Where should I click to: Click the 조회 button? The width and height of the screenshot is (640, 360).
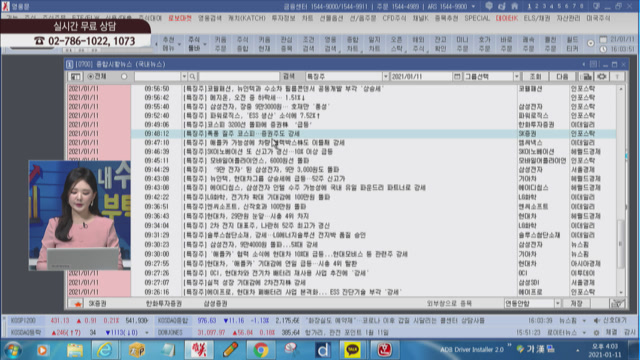535,76
